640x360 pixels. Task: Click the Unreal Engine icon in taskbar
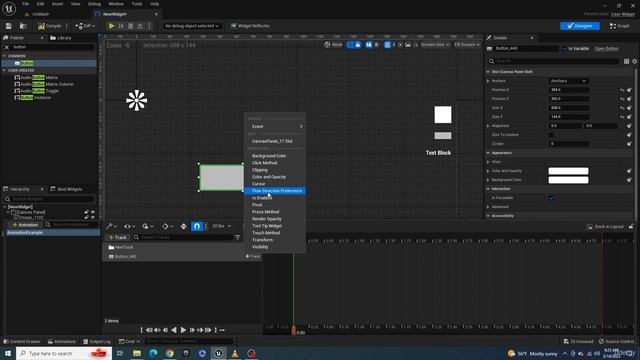point(218,353)
